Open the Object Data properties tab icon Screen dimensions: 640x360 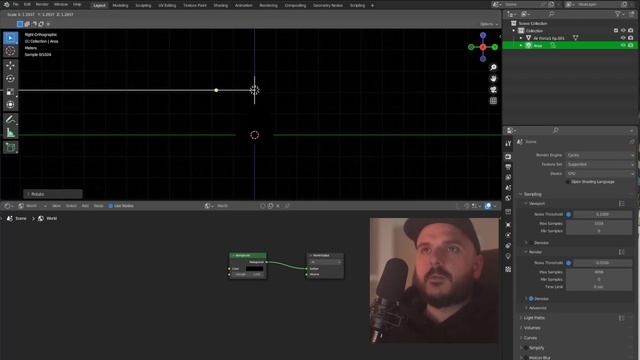click(x=508, y=256)
